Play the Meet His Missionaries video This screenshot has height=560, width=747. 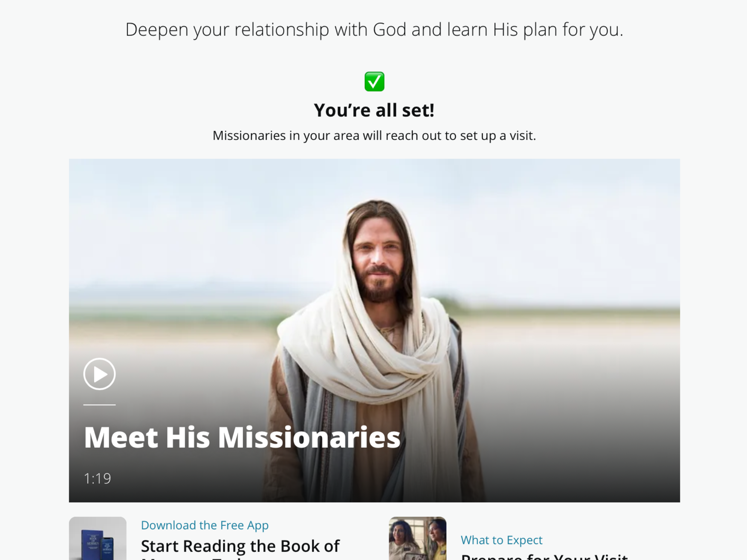click(x=99, y=374)
